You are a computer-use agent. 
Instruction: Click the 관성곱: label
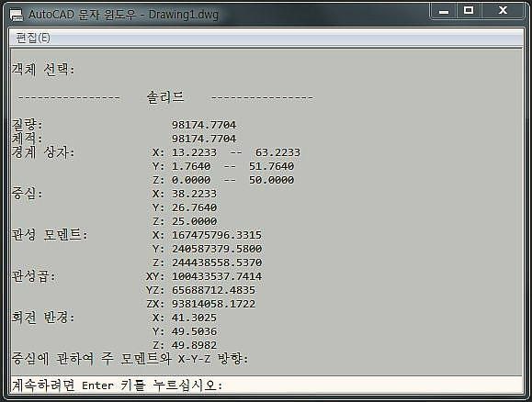pyautogui.click(x=34, y=276)
